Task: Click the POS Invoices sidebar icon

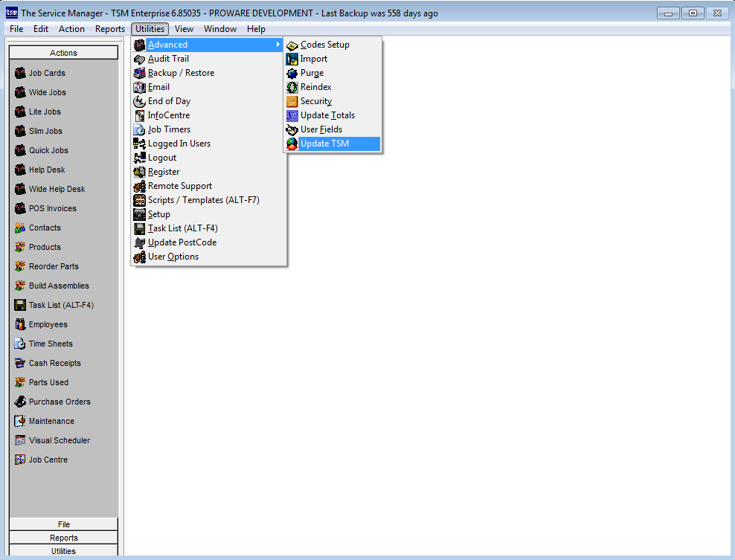Action: [x=20, y=208]
